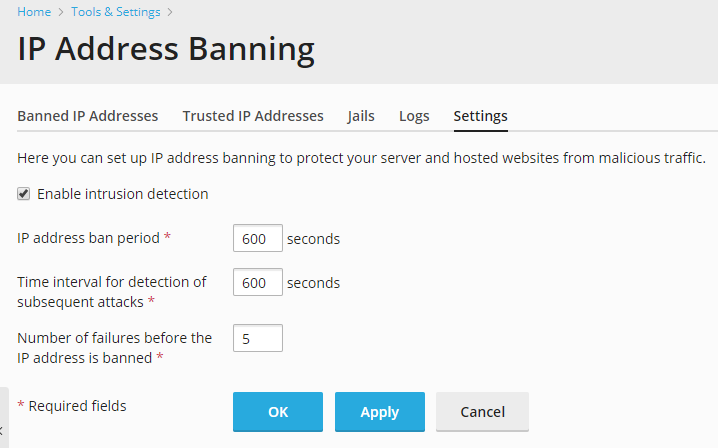View the Logs tab
The height and width of the screenshot is (448, 718).
[414, 116]
